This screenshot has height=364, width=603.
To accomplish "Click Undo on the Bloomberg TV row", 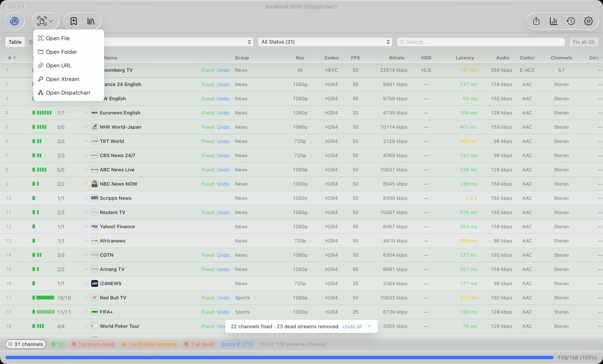I will (x=223, y=70).
